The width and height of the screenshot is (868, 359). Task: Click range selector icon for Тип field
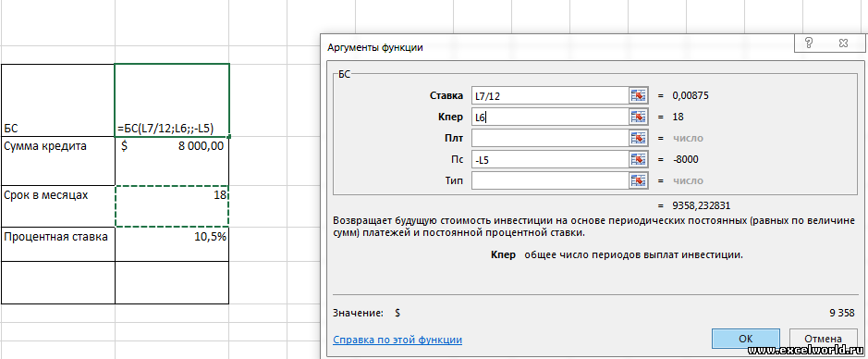pos(638,180)
